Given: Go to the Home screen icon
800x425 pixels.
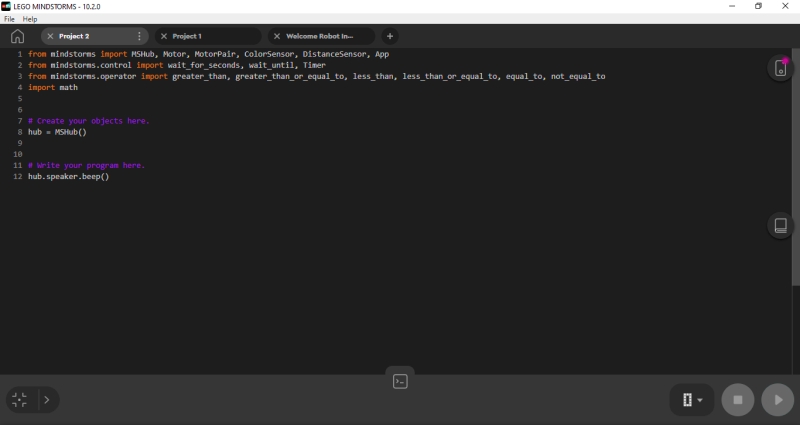Looking at the screenshot, I should [x=17, y=36].
